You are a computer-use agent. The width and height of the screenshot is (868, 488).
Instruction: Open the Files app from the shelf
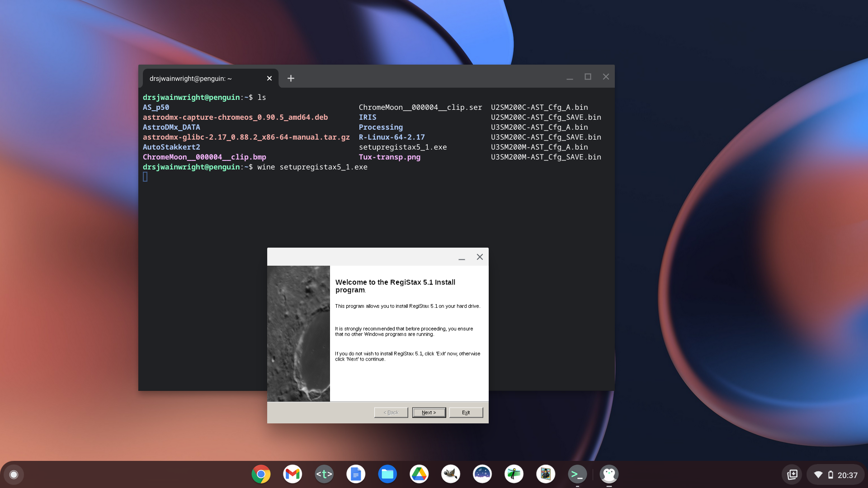pos(387,474)
